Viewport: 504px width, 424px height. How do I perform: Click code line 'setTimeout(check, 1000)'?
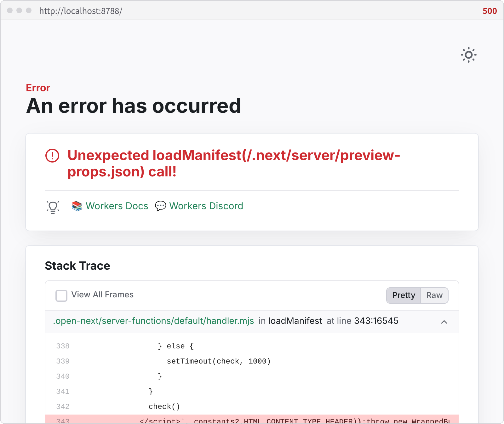tap(219, 361)
